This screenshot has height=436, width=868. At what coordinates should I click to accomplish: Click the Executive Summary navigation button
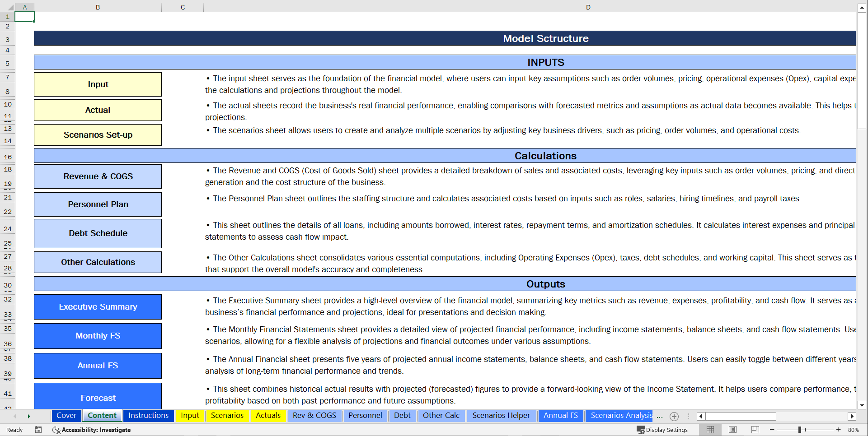[98, 307]
